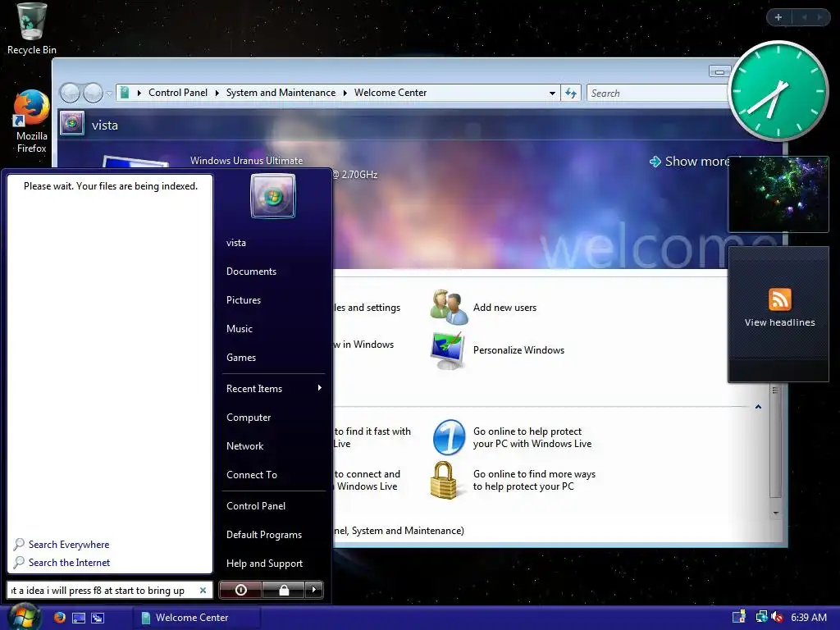
Task: Click the Add new users icon
Action: click(x=449, y=307)
